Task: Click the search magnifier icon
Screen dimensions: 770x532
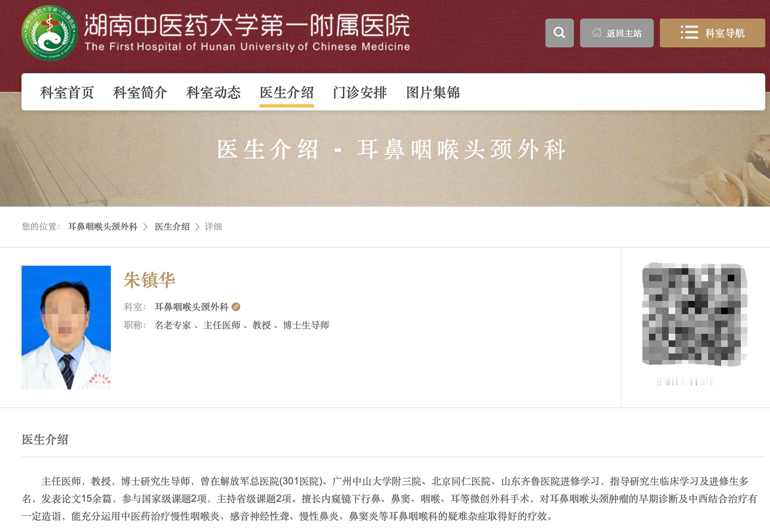Action: coord(559,33)
